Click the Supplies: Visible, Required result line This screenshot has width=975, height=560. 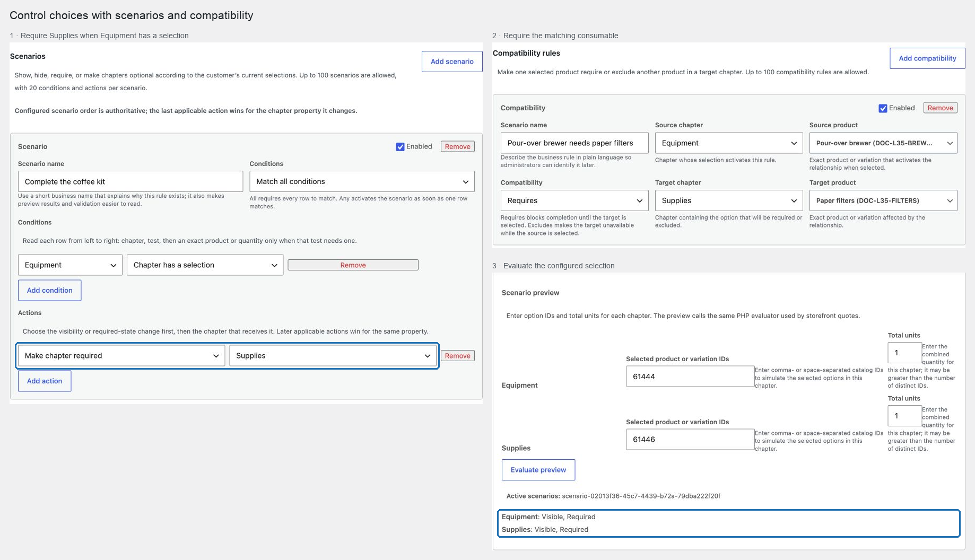545,530
